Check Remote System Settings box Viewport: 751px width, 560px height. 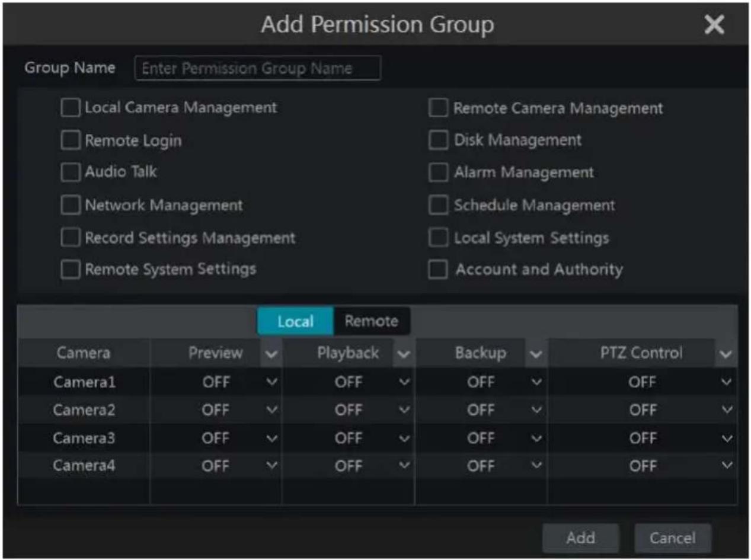coord(70,270)
